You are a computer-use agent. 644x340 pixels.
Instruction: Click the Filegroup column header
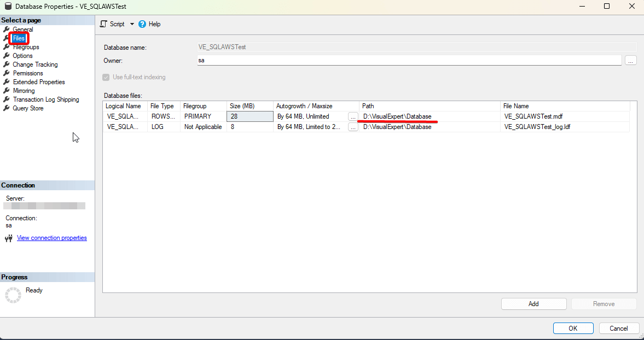204,106
